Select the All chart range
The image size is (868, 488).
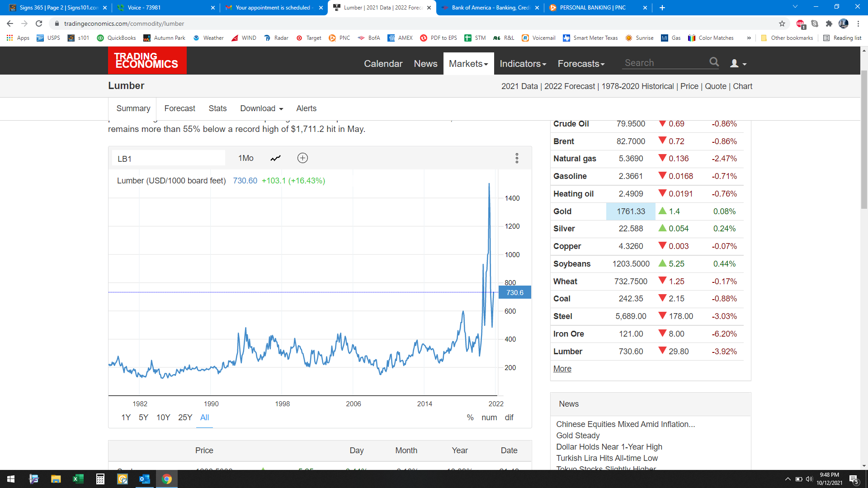(x=205, y=418)
